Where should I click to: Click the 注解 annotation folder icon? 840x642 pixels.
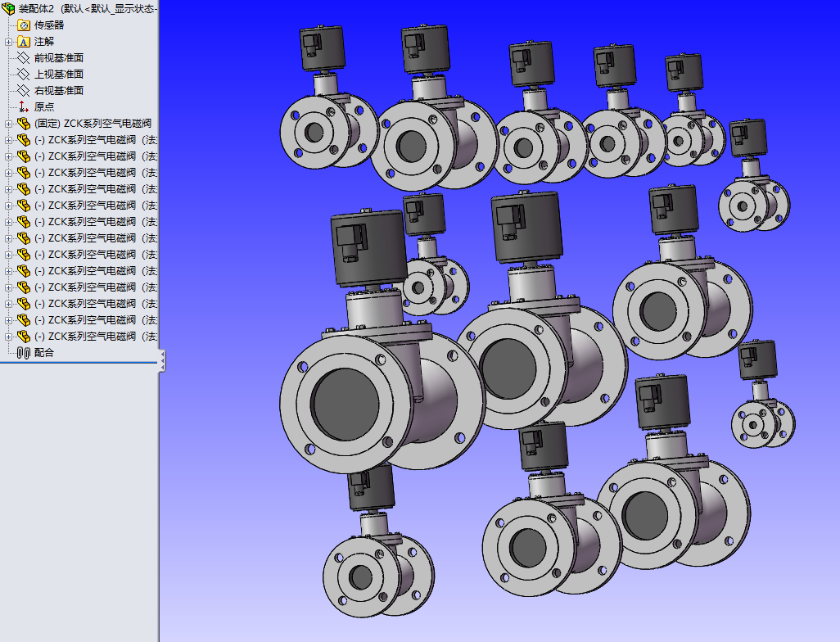(x=24, y=42)
